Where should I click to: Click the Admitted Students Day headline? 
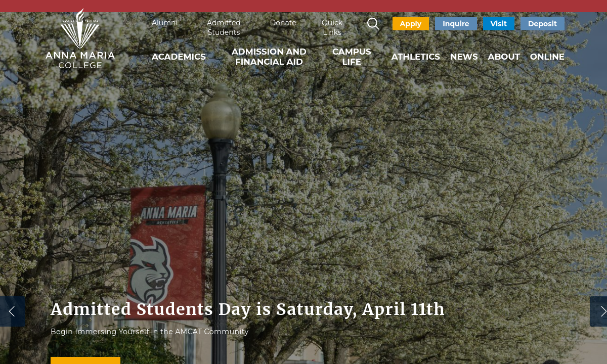pyautogui.click(x=247, y=309)
